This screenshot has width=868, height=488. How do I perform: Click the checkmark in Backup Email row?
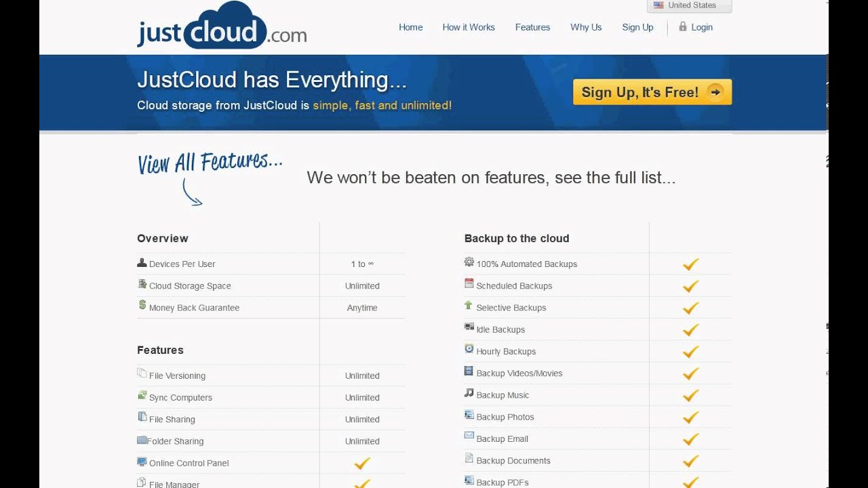[x=690, y=439]
